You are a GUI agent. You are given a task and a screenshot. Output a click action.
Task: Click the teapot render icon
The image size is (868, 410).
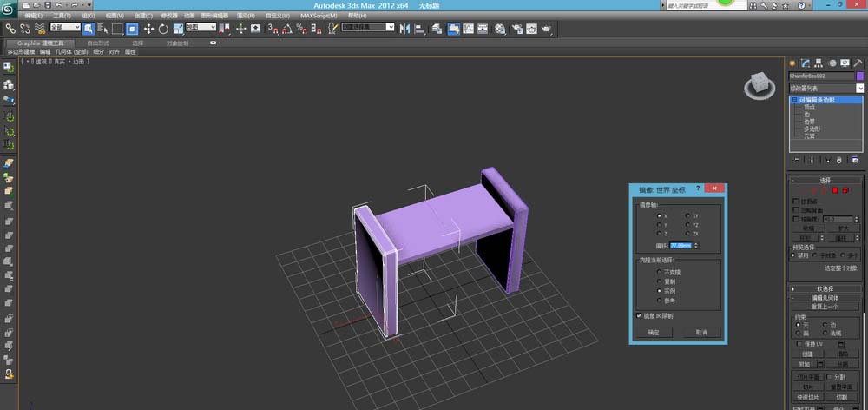545,29
